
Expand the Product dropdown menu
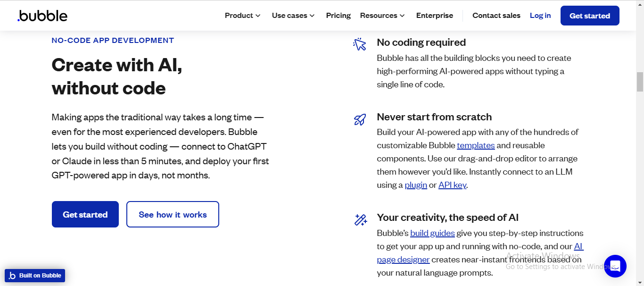pyautogui.click(x=242, y=15)
